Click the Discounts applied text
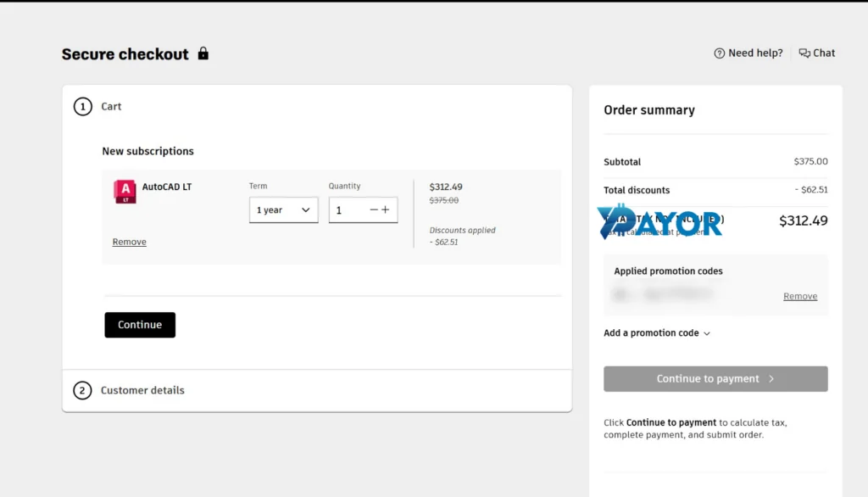Screen dimensions: 868x497 (462, 230)
